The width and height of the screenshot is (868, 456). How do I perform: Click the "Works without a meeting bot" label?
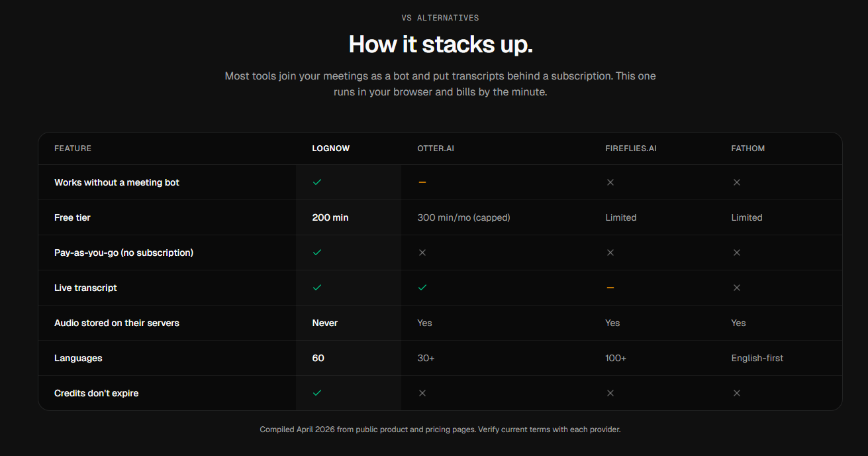pos(117,182)
